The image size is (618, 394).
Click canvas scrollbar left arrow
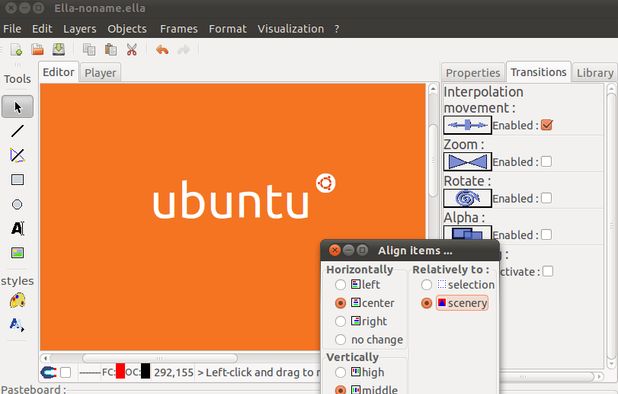point(46,358)
